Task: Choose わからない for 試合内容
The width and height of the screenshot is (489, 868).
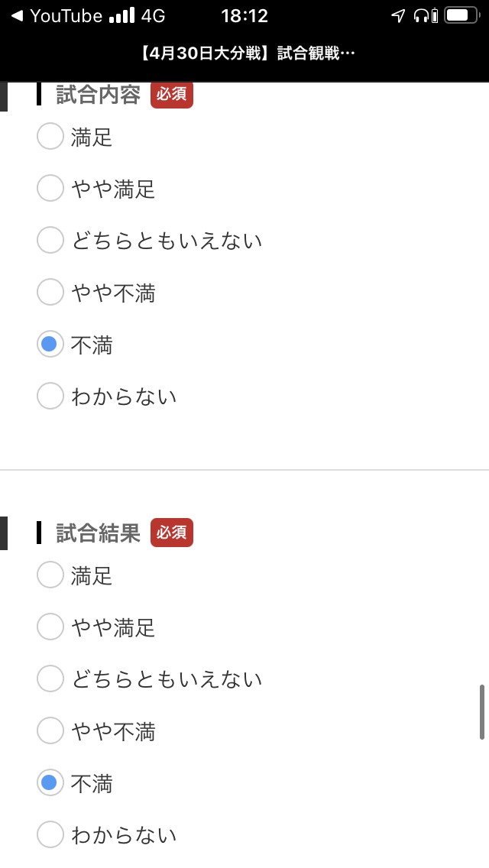Action: tap(50, 396)
